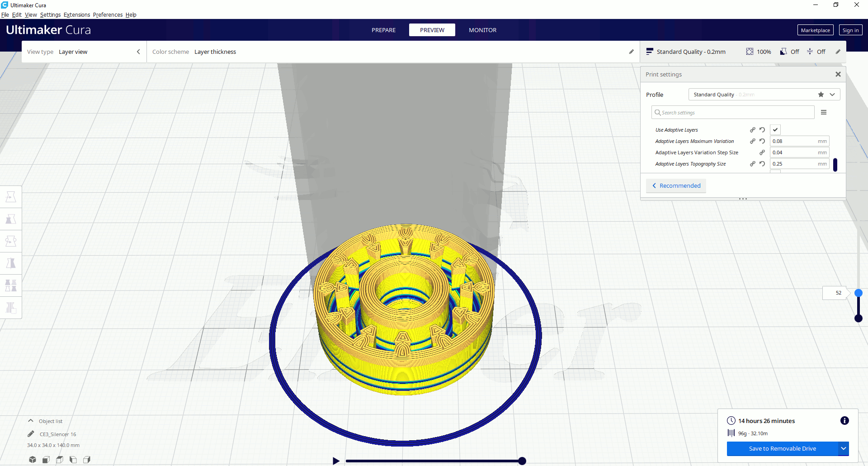The height and width of the screenshot is (466, 868).
Task: Close the Print settings panel
Action: [838, 74]
